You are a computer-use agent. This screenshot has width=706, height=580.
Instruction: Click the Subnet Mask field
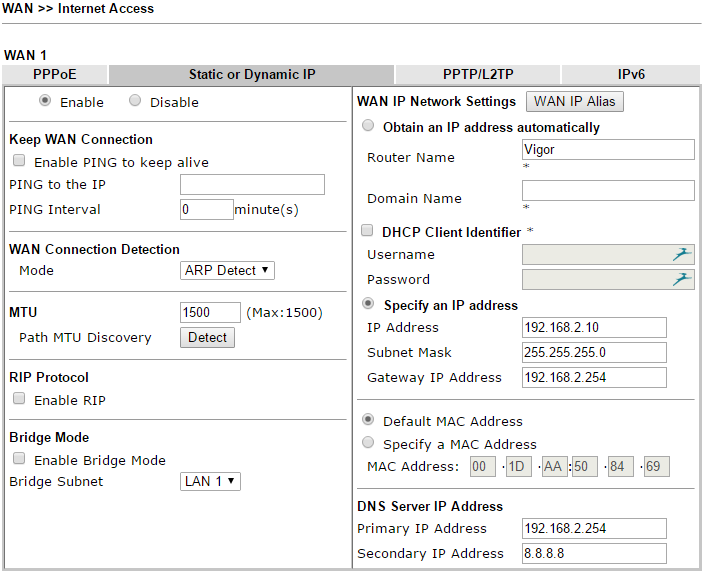coord(594,352)
